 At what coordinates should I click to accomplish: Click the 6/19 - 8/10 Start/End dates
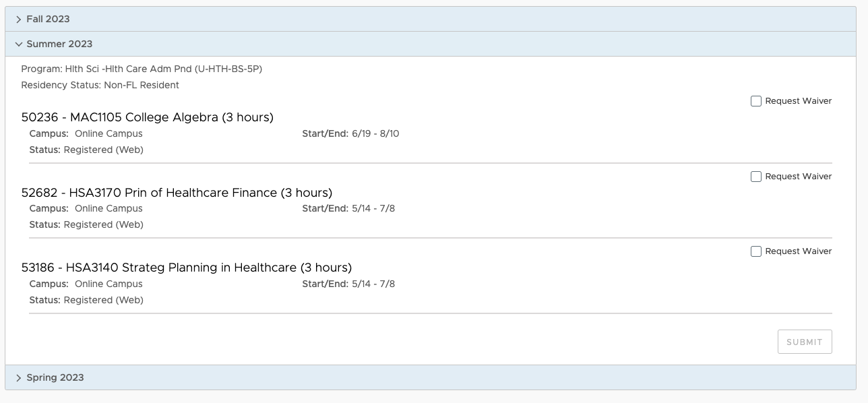click(375, 134)
